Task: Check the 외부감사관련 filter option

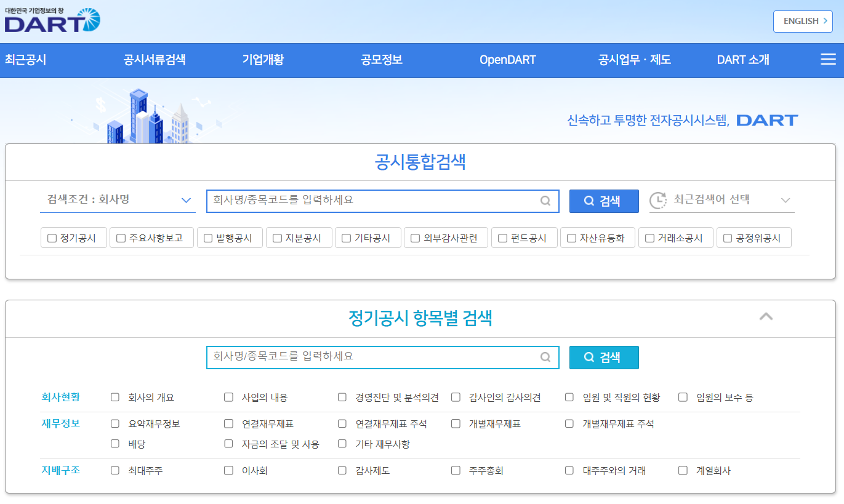Action: 414,237
